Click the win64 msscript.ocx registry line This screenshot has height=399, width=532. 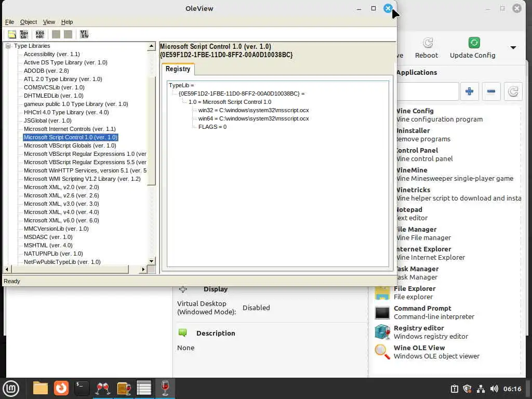(254, 119)
